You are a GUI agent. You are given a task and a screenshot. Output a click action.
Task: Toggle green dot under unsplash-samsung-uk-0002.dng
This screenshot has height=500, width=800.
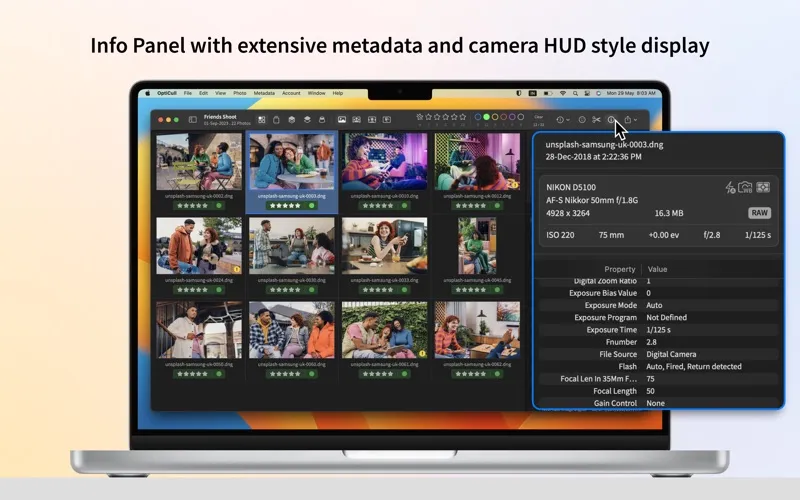pyautogui.click(x=219, y=205)
